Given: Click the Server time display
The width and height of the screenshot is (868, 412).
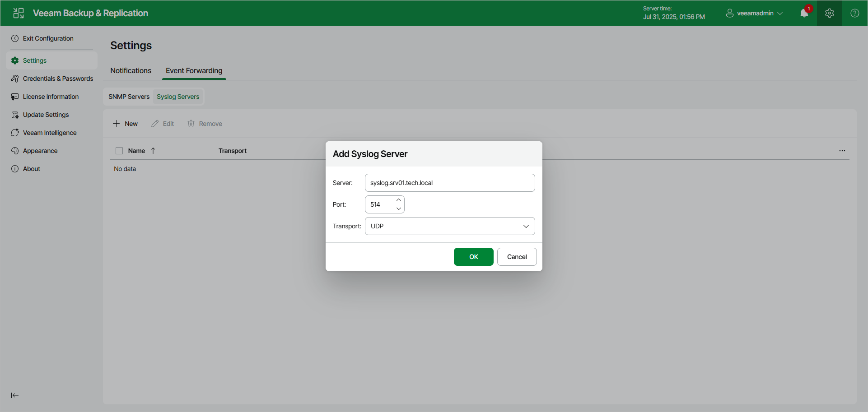Looking at the screenshot, I should [x=674, y=13].
